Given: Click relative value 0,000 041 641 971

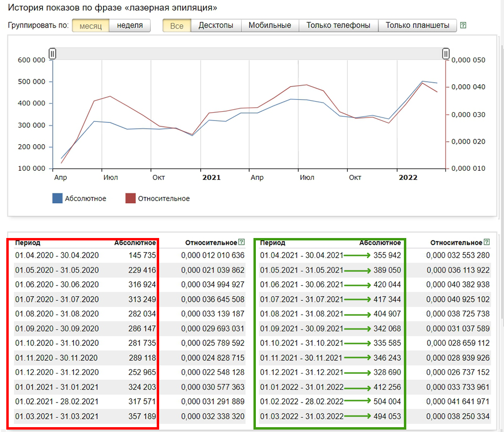Looking at the screenshot, I should [458, 402].
